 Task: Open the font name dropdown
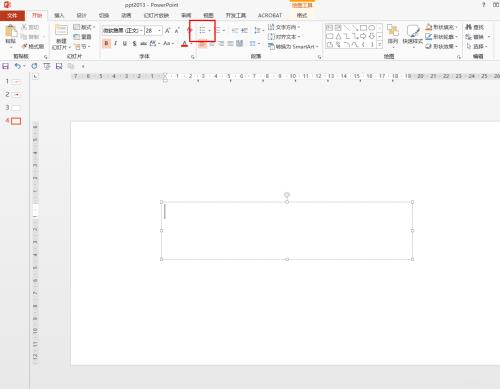click(x=141, y=31)
